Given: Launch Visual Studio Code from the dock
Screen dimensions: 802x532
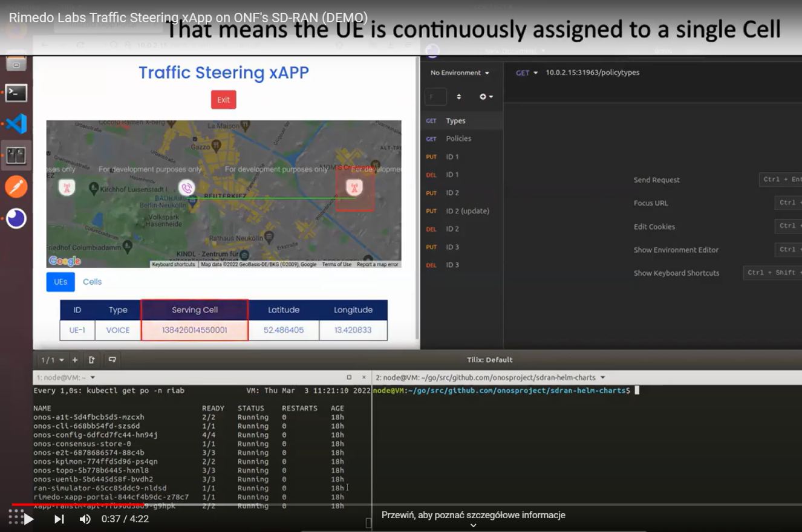Looking at the screenshot, I should coord(16,124).
